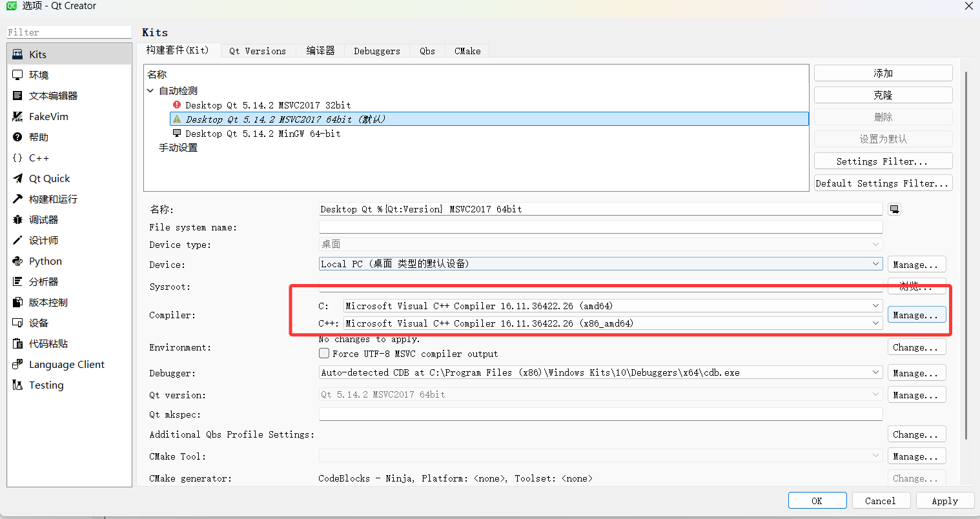Close the 选项 dialog window
This screenshot has height=519, width=980.
pos(968,6)
